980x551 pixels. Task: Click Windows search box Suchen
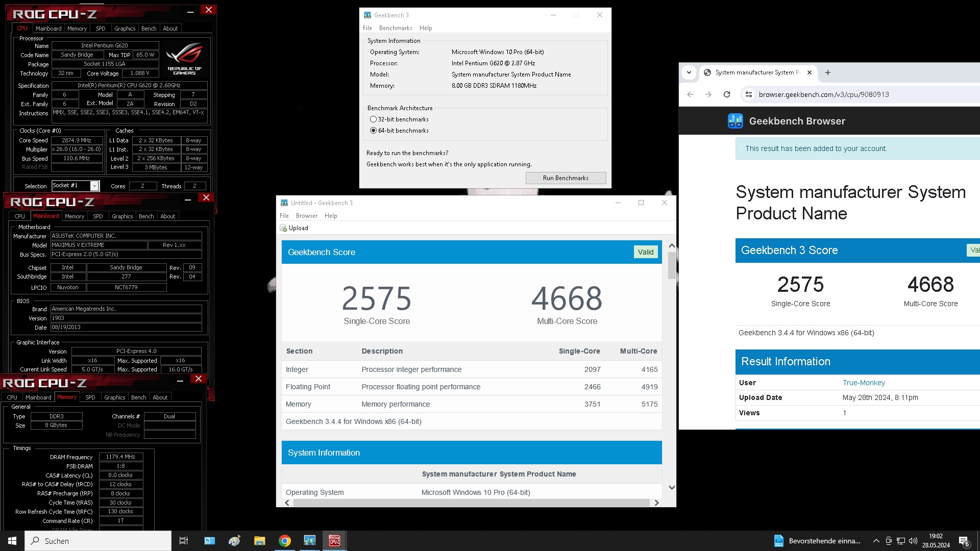click(x=98, y=541)
